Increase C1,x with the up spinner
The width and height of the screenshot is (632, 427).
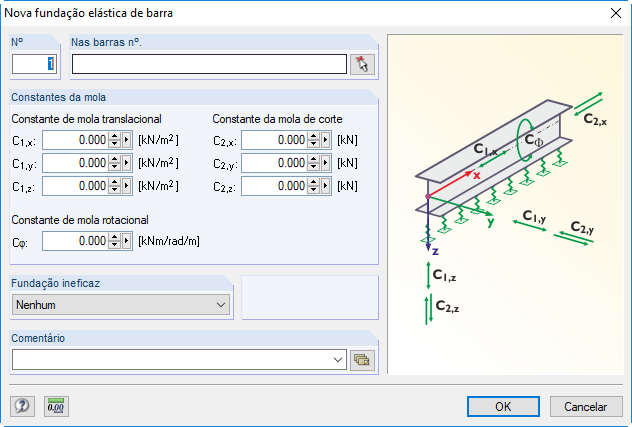pyautogui.click(x=115, y=136)
